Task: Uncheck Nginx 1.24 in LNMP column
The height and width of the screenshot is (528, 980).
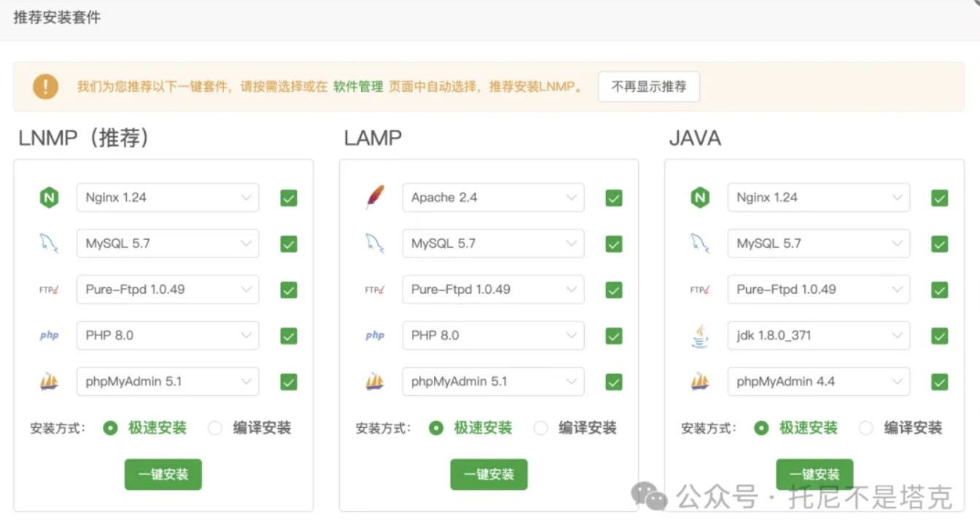Action: [x=289, y=198]
